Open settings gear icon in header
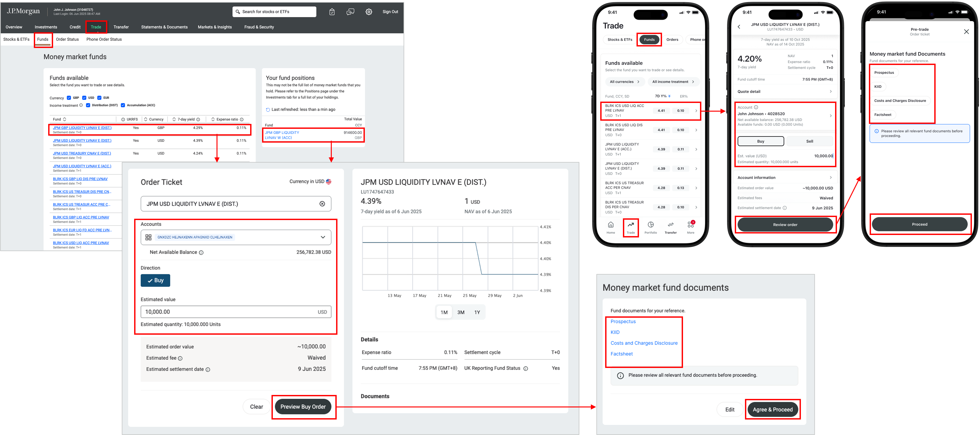The image size is (980, 435). (x=369, y=12)
